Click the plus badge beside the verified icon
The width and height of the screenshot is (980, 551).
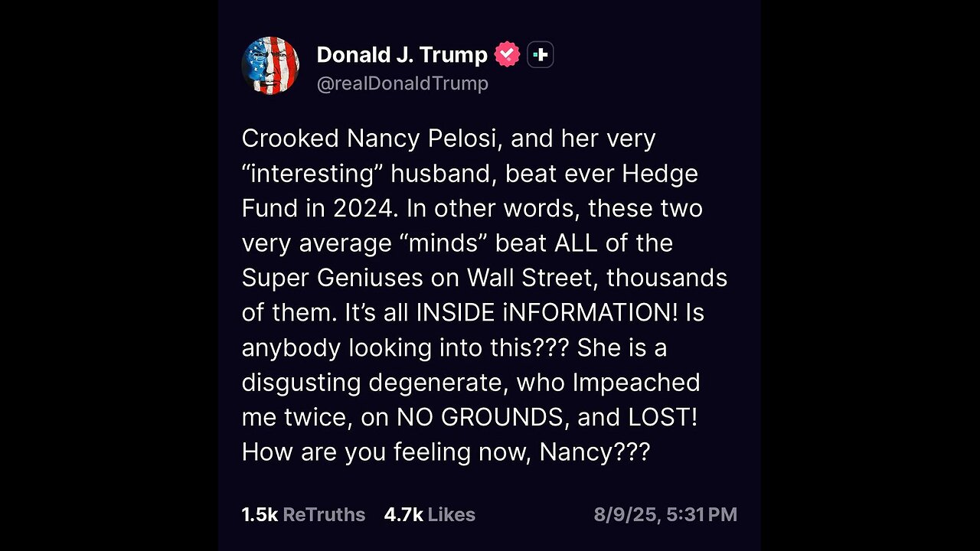[541, 55]
